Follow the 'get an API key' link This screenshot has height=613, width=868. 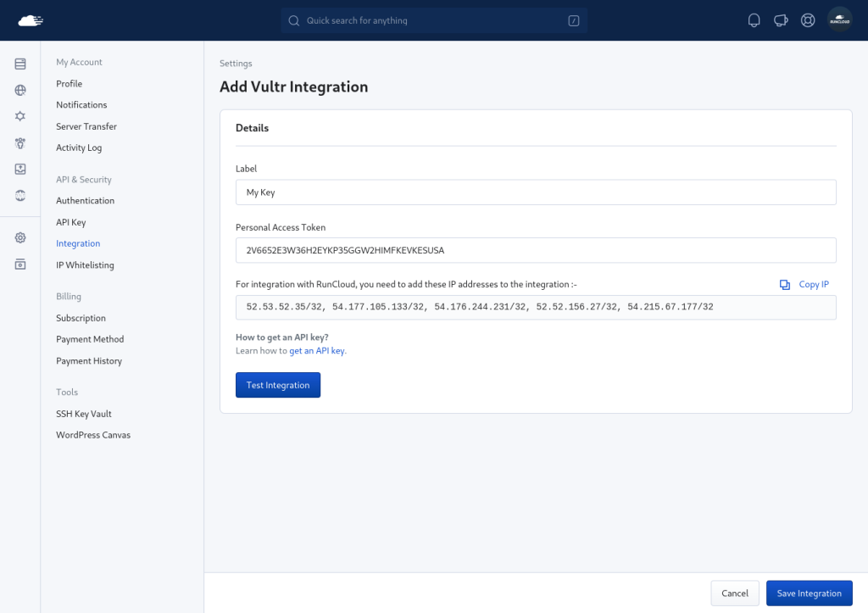click(x=317, y=350)
